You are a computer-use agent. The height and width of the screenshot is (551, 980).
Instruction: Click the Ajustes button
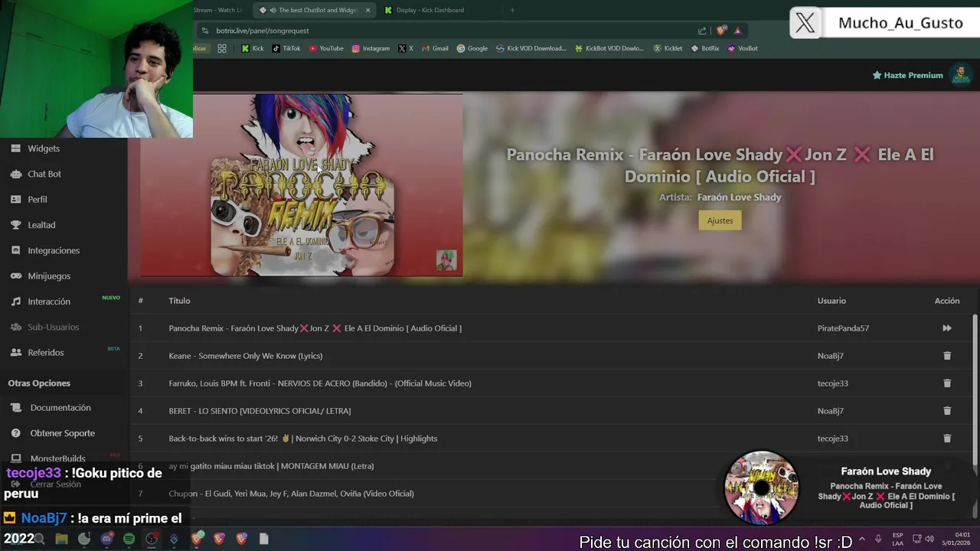tap(720, 220)
